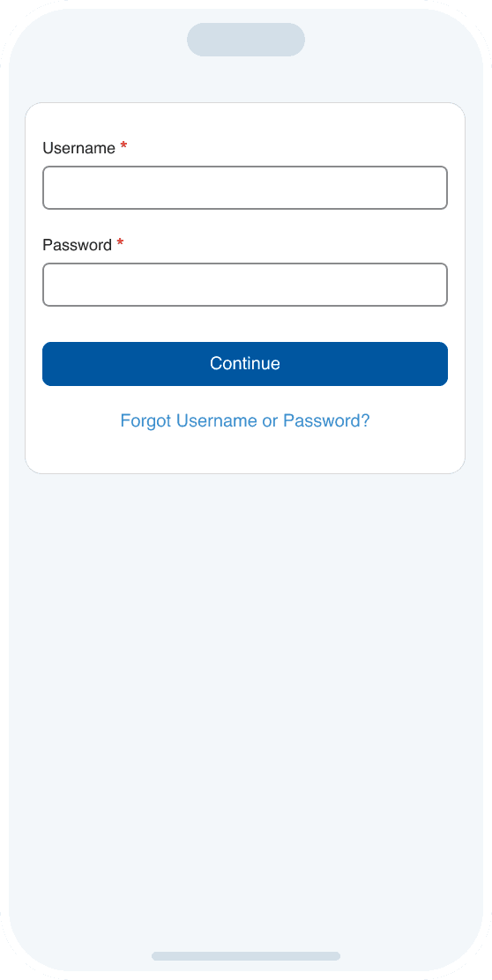Screen dimensions: 492x980
Task: Click the white login card's blank bottom margin
Action: pos(245,453)
